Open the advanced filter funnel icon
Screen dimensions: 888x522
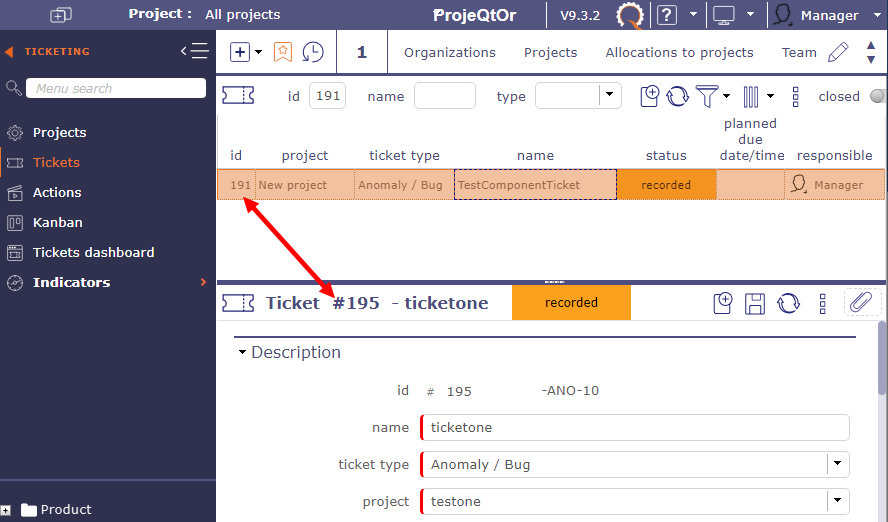tap(707, 96)
